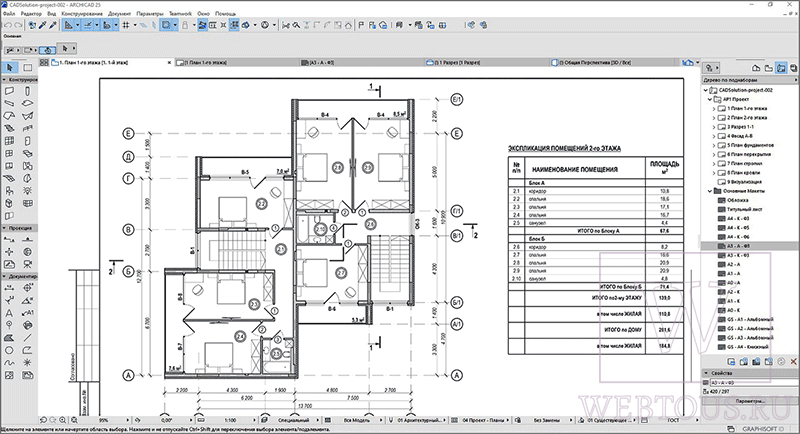
Task: Select the Wall tool in the toolbox
Action: 9,91
